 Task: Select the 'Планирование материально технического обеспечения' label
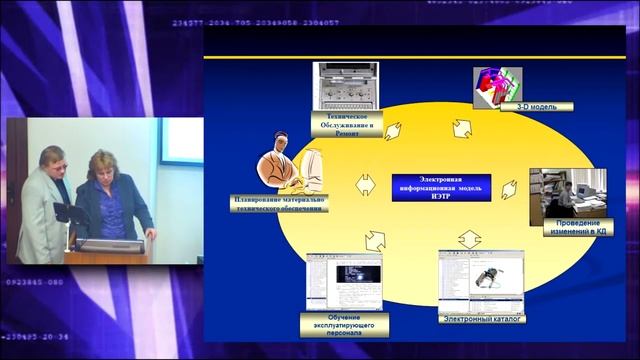point(279,204)
